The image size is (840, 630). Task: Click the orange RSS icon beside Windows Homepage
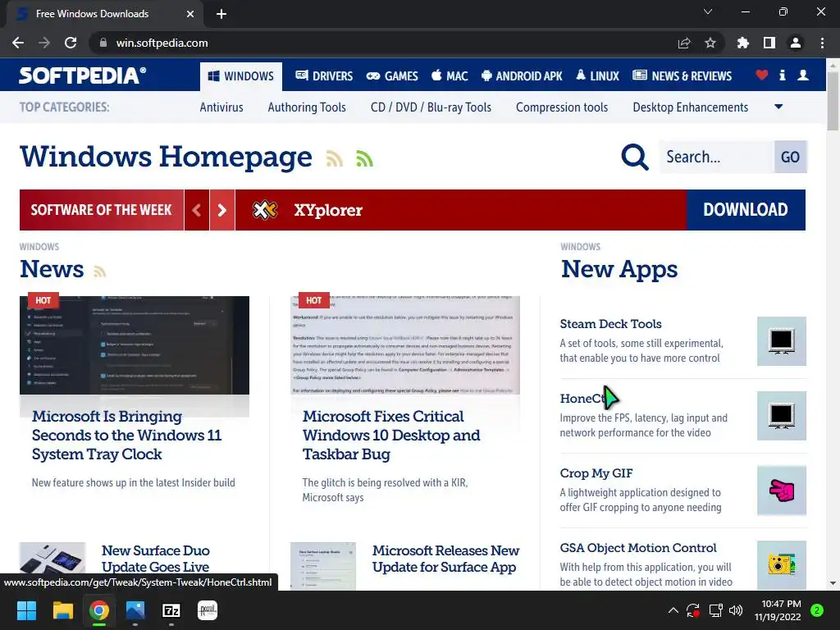click(x=335, y=158)
